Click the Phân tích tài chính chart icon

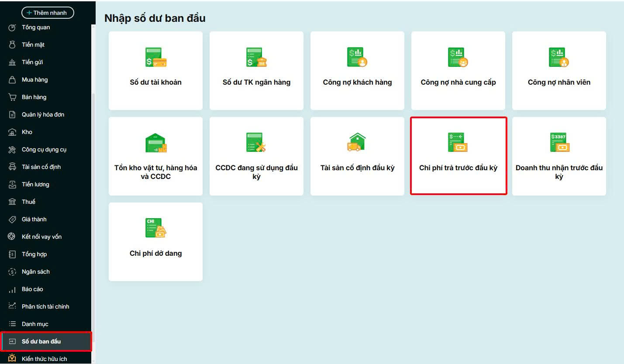click(12, 306)
